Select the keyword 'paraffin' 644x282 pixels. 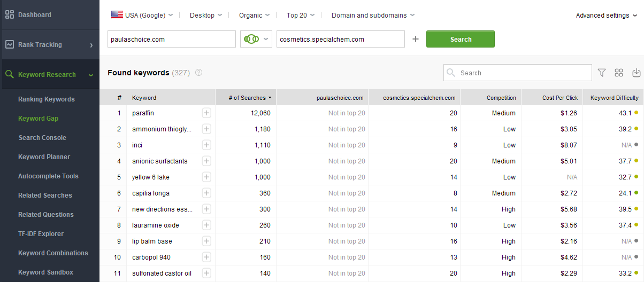pyautogui.click(x=143, y=113)
